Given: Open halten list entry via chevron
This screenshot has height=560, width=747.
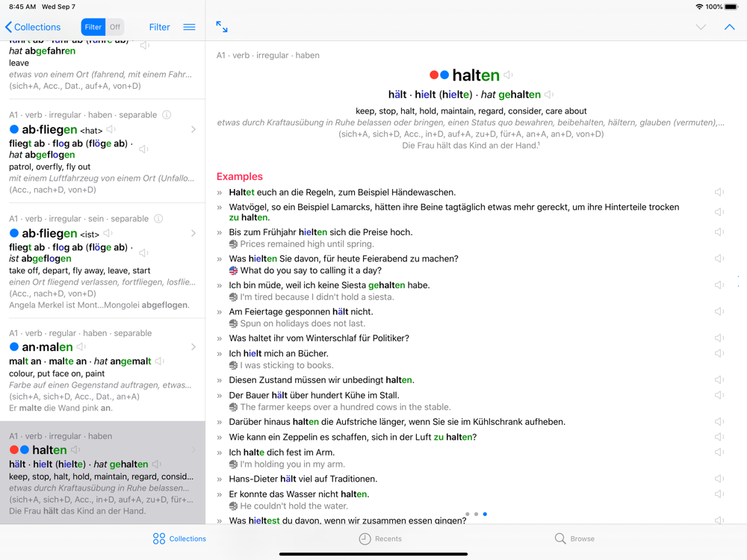Looking at the screenshot, I should pos(193,449).
